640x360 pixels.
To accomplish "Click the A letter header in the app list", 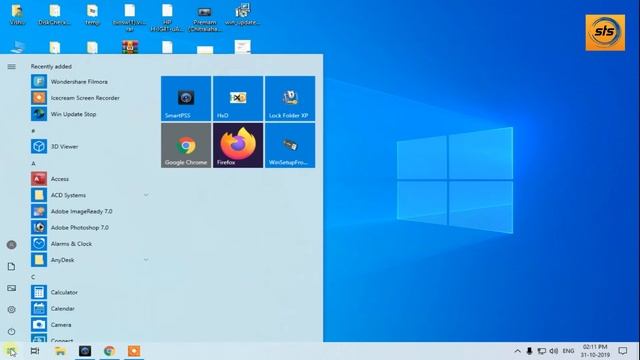I will point(33,163).
